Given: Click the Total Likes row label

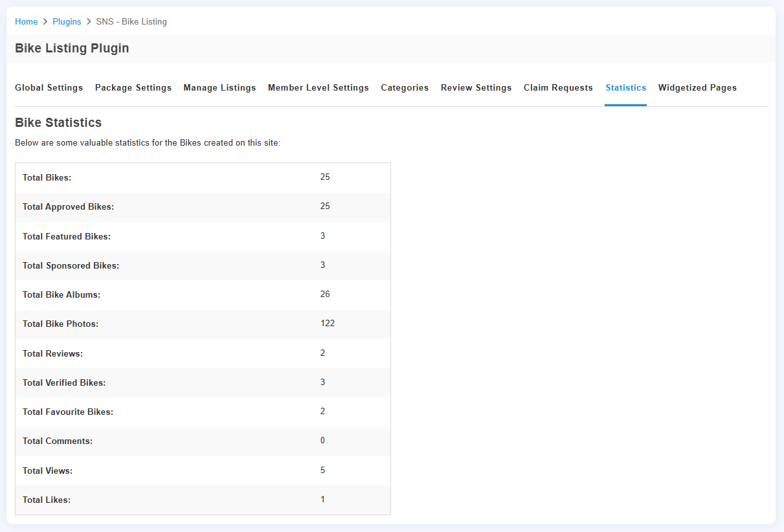Looking at the screenshot, I should pos(47,500).
